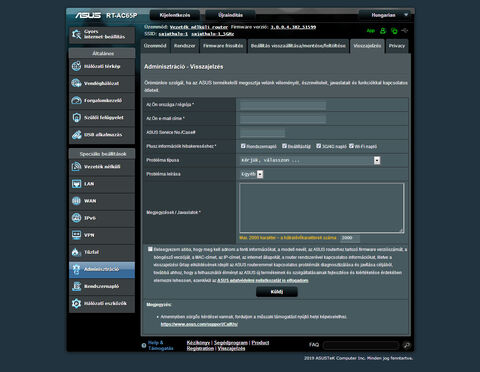480x372 pixels.
Task: Switch to the Firmware frissítés tab
Action: point(223,46)
